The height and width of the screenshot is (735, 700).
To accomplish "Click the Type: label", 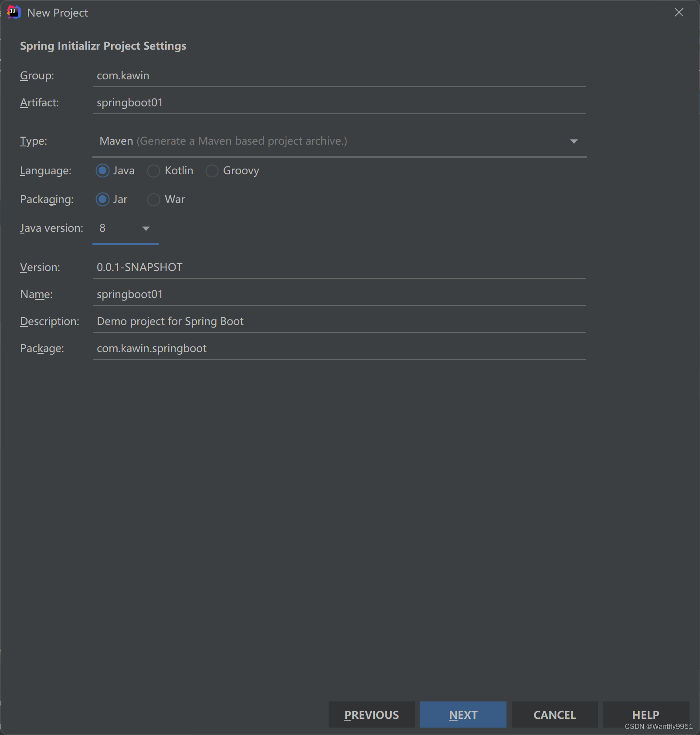I will tap(34, 141).
